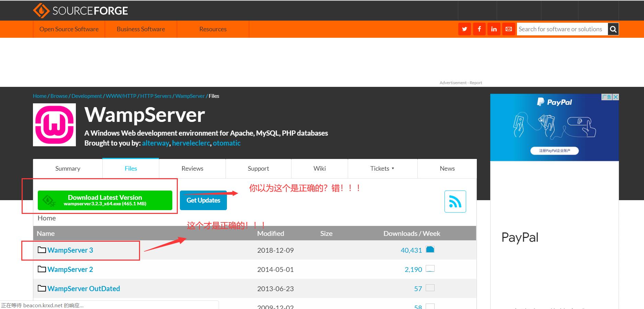
Task: Switch to the News tab
Action: [447, 169]
